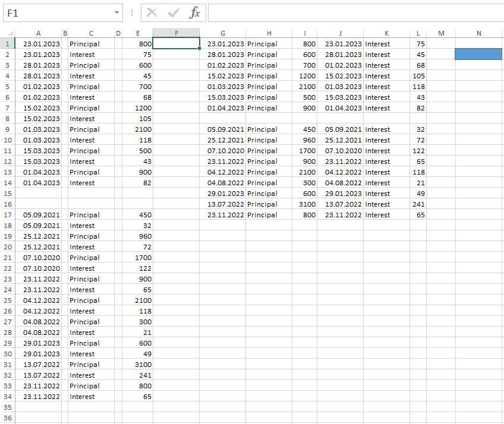Click cell G14 with date 04.08.2022
The height and width of the screenshot is (424, 504).
click(x=222, y=183)
